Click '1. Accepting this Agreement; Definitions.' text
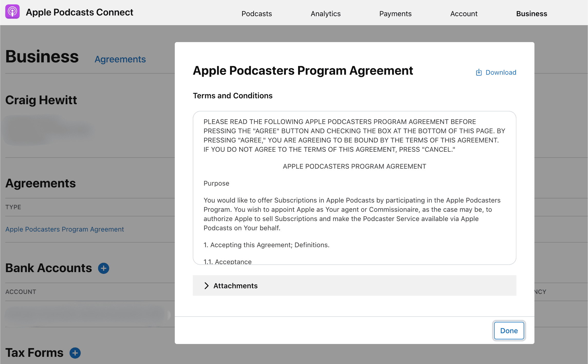 point(267,245)
